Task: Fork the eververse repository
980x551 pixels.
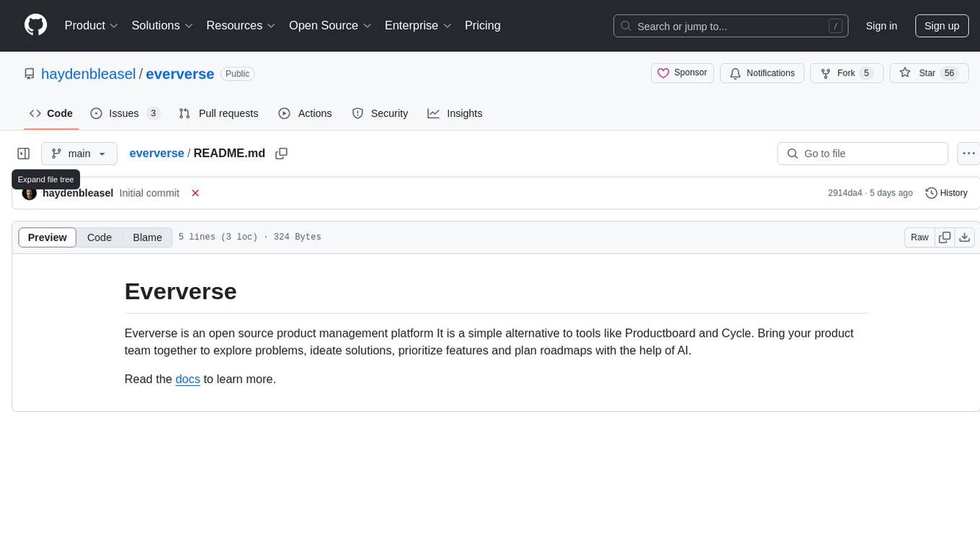Action: (847, 73)
